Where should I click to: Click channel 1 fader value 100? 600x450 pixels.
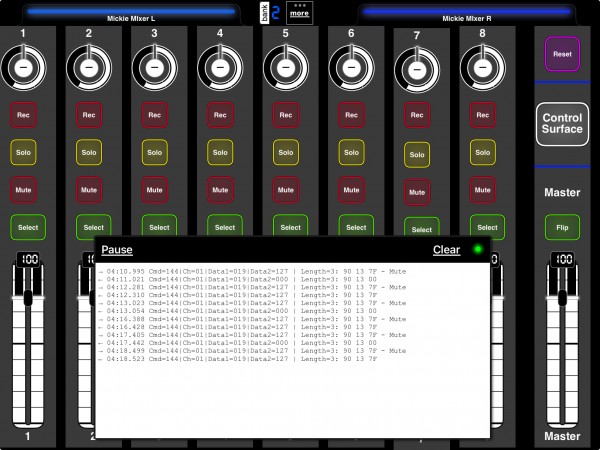tap(29, 259)
